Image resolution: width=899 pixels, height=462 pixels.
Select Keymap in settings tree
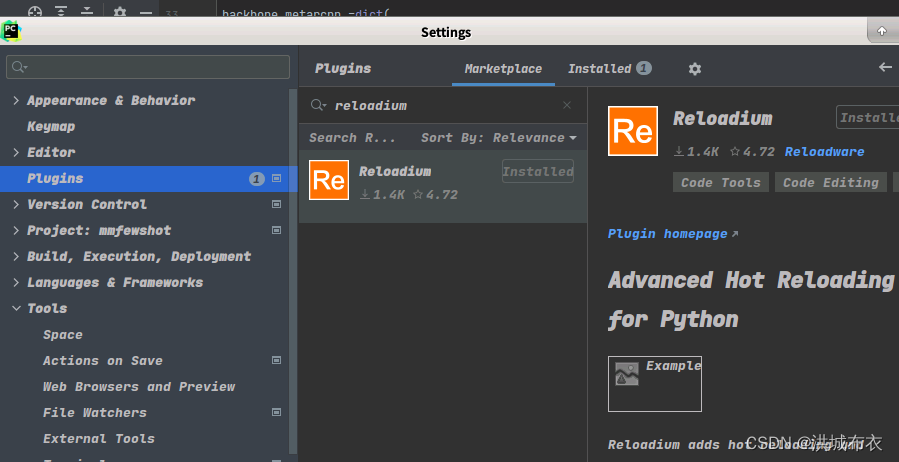[51, 126]
